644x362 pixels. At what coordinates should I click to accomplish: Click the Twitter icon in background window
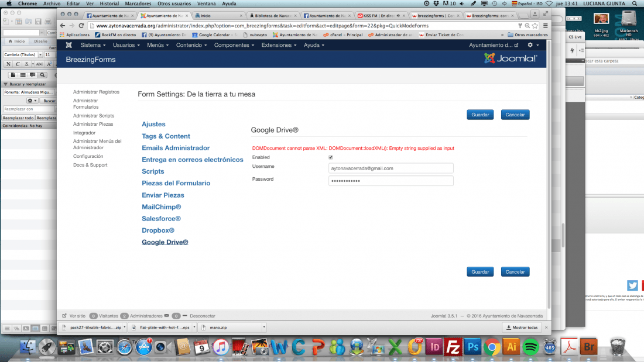(632, 285)
